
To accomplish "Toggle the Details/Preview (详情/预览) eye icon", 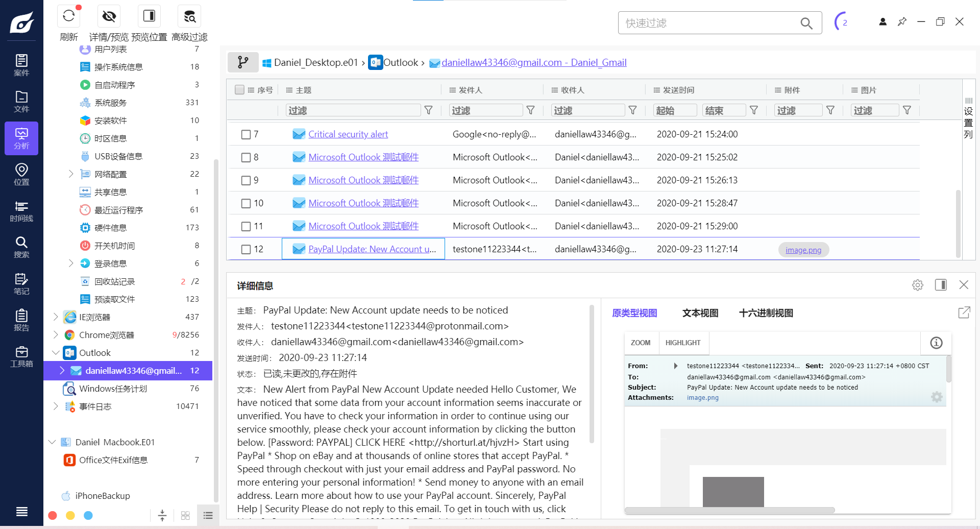I will point(109,16).
